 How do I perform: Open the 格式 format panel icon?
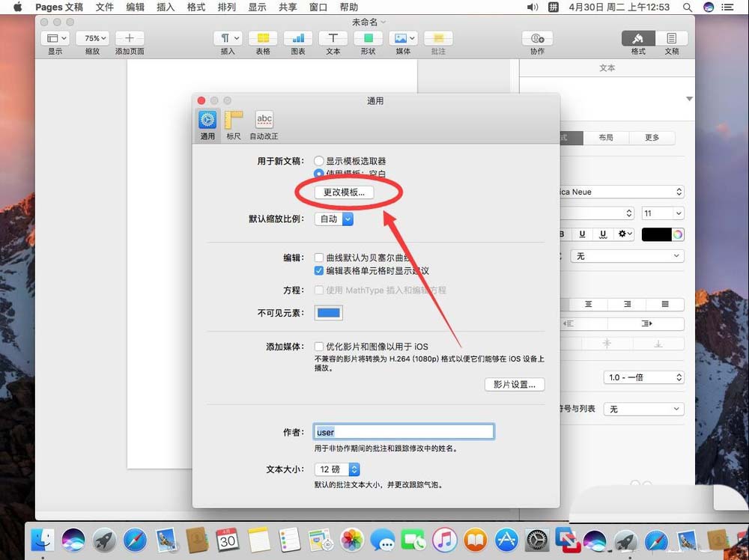[637, 37]
